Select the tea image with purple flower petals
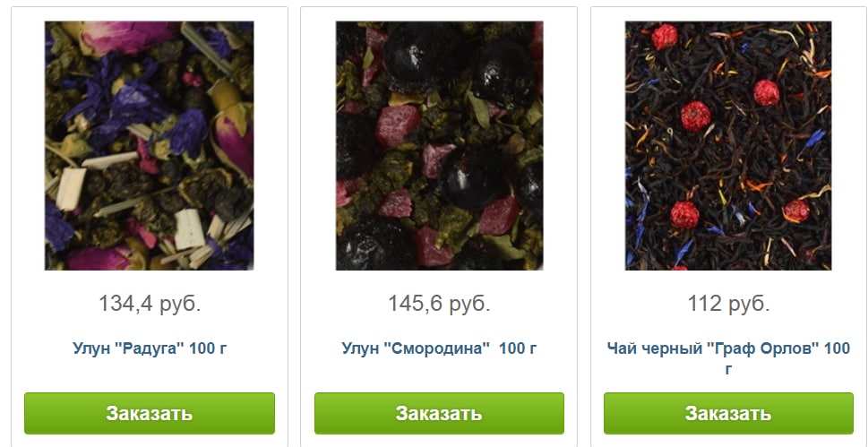Image resolution: width=868 pixels, height=447 pixels. tap(149, 146)
